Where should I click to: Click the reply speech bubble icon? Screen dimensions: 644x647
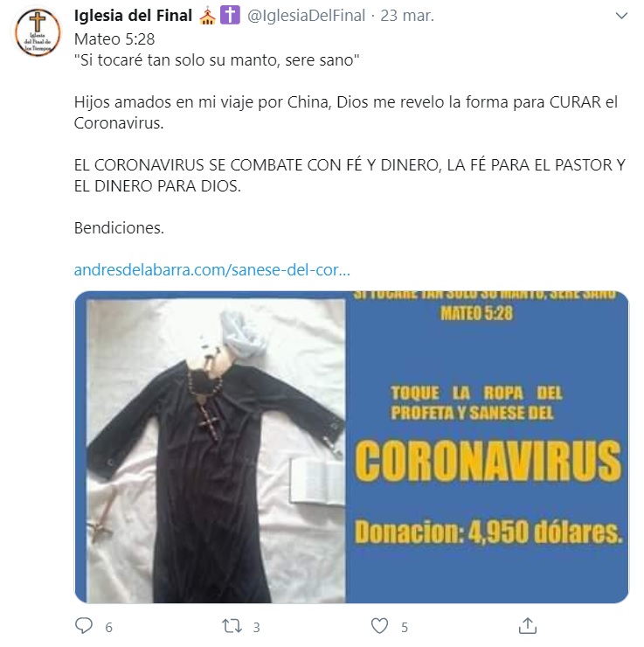84,625
